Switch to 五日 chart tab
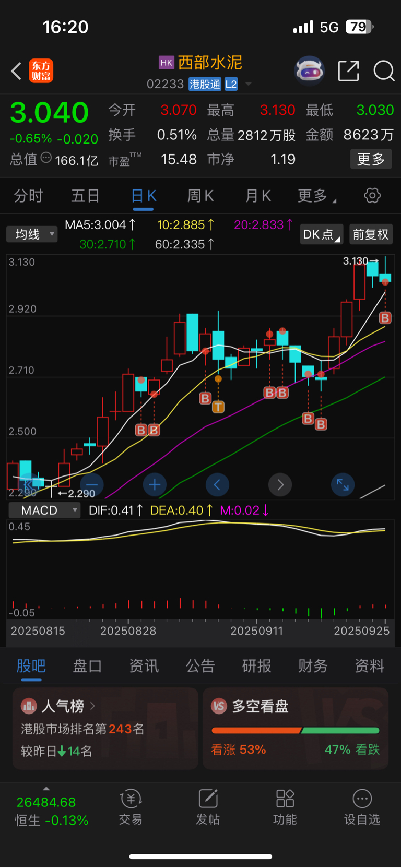The width and height of the screenshot is (401, 868). (x=85, y=196)
